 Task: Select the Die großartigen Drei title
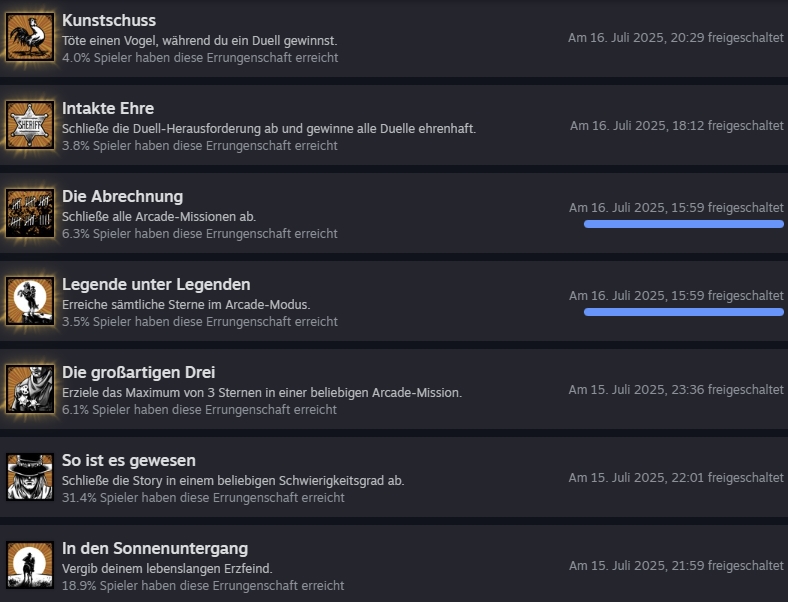click(139, 372)
